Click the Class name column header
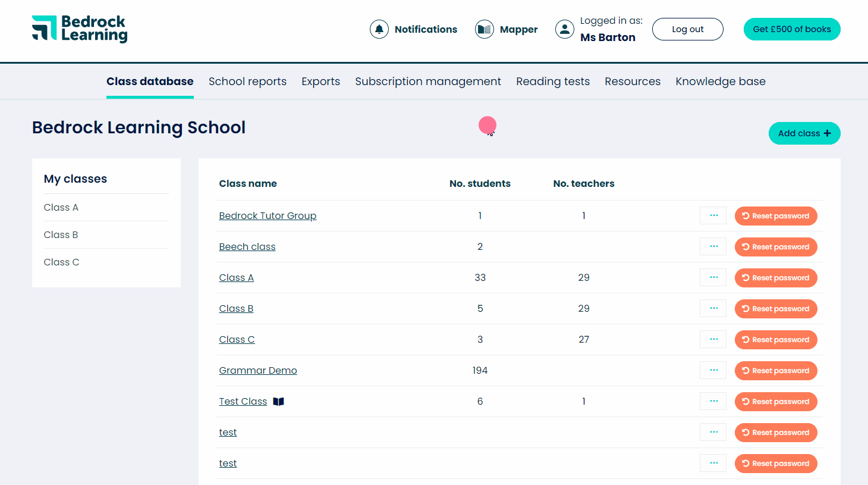Viewport: 868px width, 485px height. click(x=248, y=183)
